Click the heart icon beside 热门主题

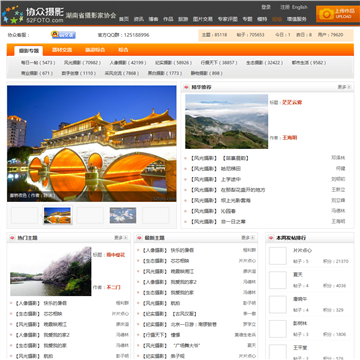[12, 238]
